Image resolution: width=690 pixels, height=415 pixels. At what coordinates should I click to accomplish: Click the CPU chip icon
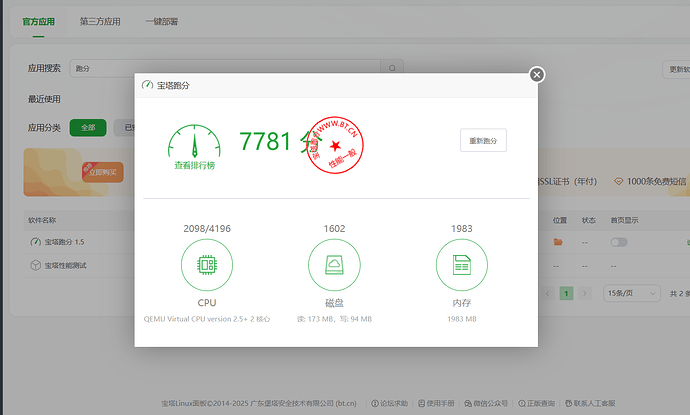pos(207,265)
